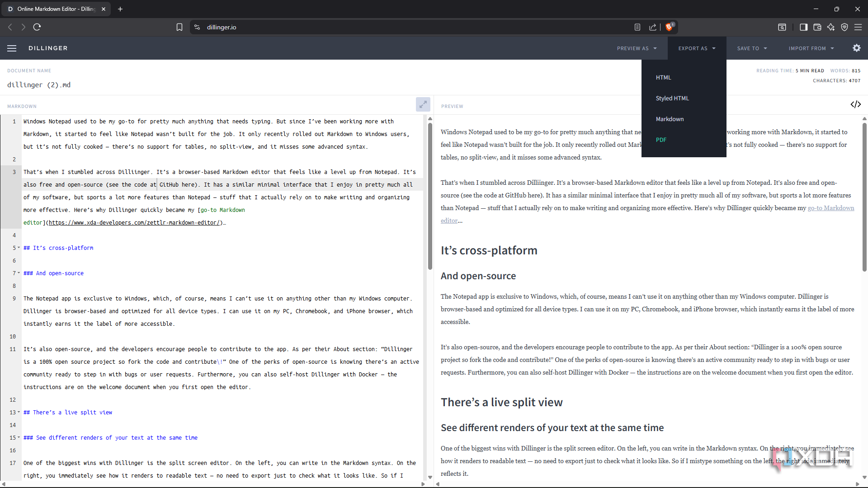Click the Brave Shields lion icon

tap(669, 27)
